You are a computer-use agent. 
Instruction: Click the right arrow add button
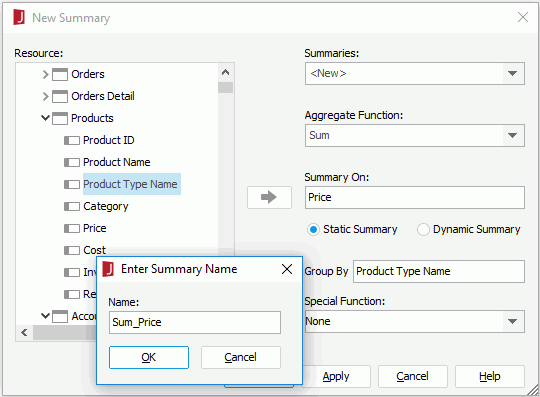point(269,197)
